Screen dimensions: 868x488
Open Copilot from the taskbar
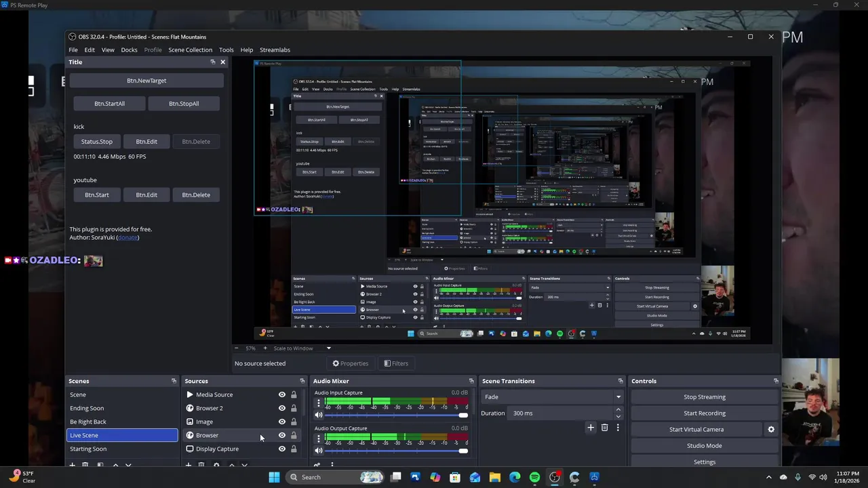[x=435, y=477]
